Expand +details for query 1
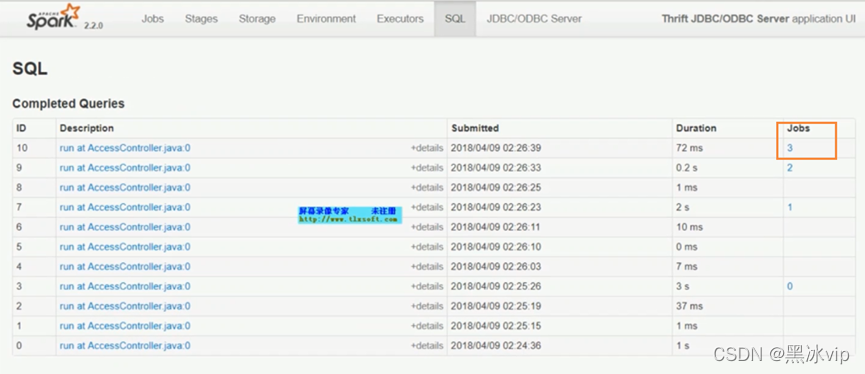The image size is (865, 374). (x=427, y=326)
